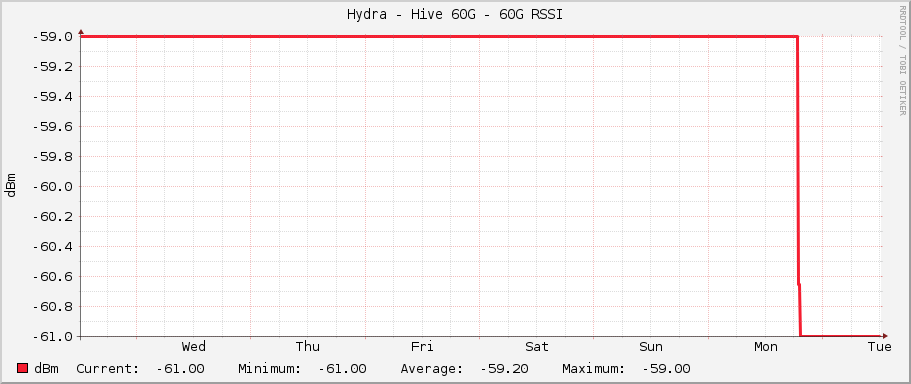Screen dimensions: 911x384
Task: Click the '-60.0' y-axis label
Action: [x=52, y=186]
